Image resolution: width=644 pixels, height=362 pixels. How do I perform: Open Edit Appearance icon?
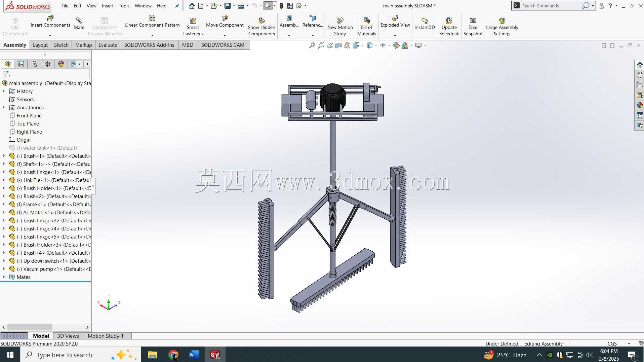click(396, 45)
